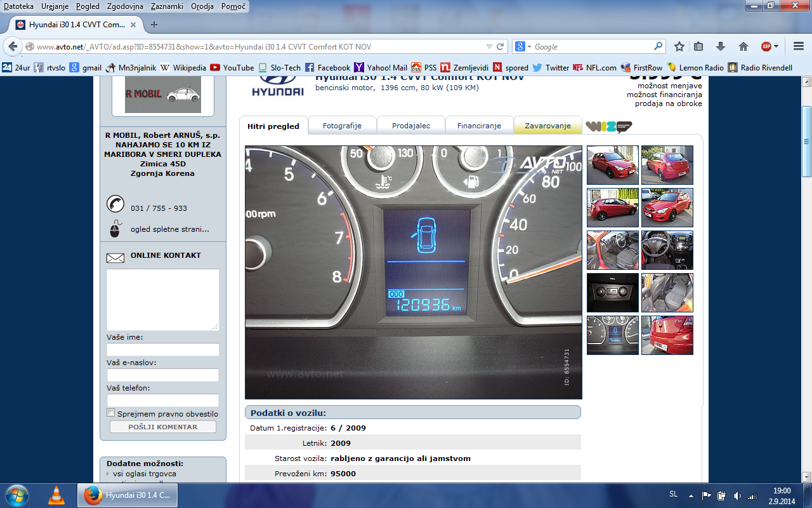Close the Hyundai i30 tab
Viewport: 812px width, 508px height.
click(133, 25)
